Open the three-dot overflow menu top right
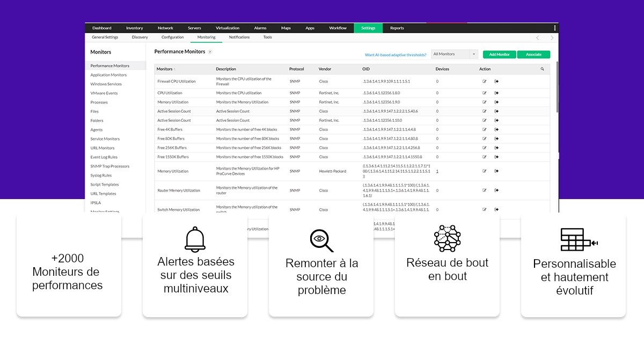644x337 pixels. (554, 28)
